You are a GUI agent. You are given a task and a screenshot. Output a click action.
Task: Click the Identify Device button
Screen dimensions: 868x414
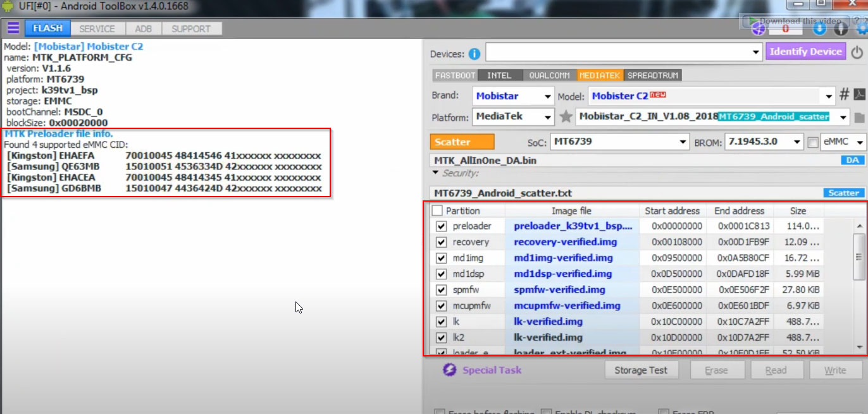(x=806, y=52)
